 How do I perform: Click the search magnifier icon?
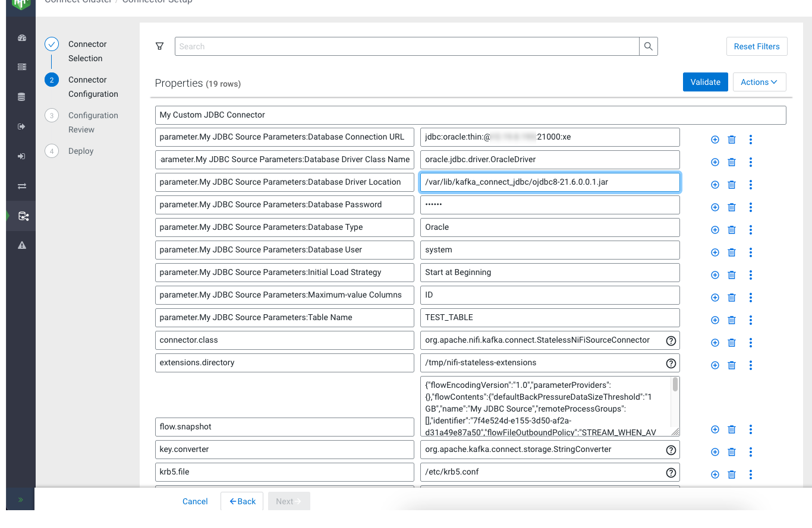pos(649,46)
